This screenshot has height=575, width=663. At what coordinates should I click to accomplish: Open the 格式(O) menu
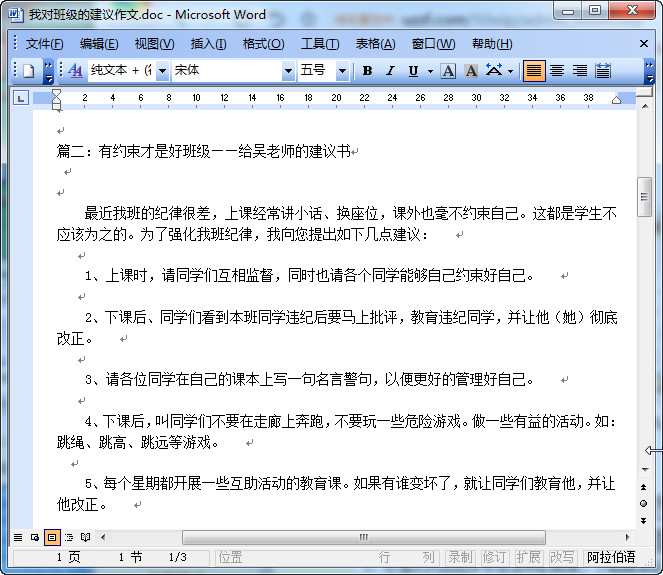tap(263, 44)
